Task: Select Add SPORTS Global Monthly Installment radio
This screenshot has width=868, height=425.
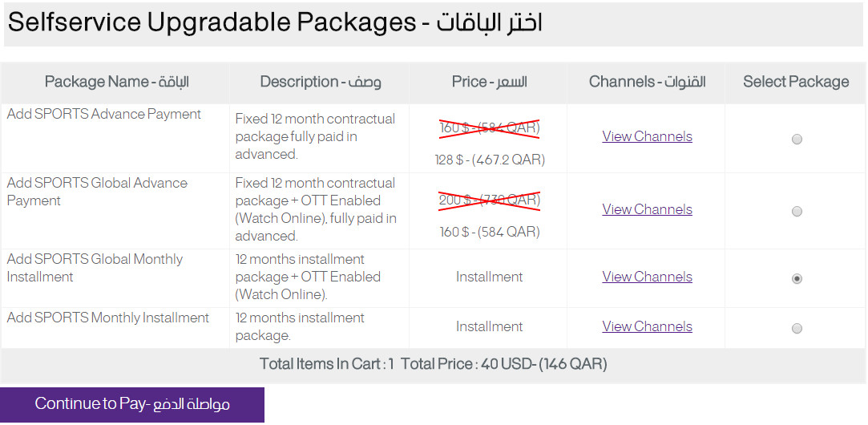Action: coord(797,279)
